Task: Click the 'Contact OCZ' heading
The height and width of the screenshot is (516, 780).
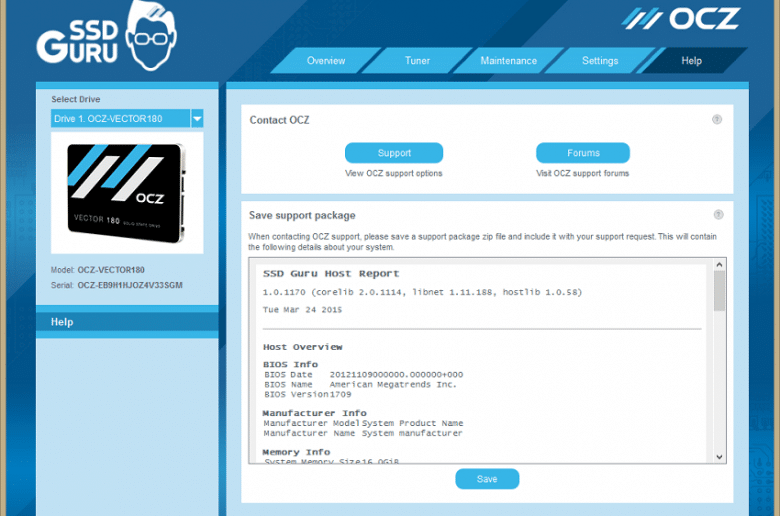Action: point(280,120)
